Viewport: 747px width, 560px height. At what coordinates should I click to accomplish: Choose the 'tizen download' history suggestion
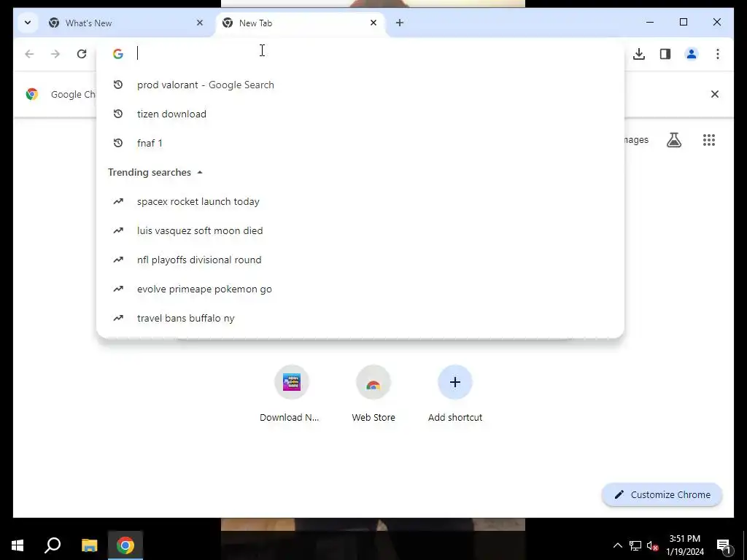[360, 114]
